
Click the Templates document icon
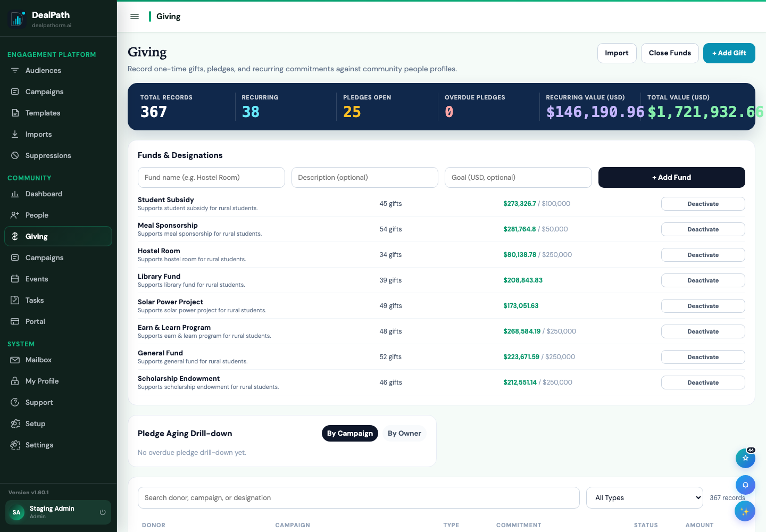(x=15, y=113)
